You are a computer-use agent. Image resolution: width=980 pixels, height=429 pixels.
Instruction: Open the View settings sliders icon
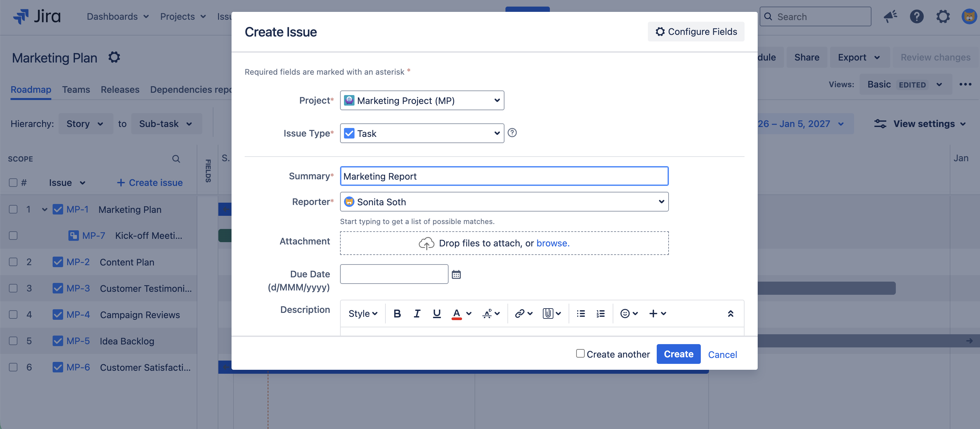tap(880, 124)
